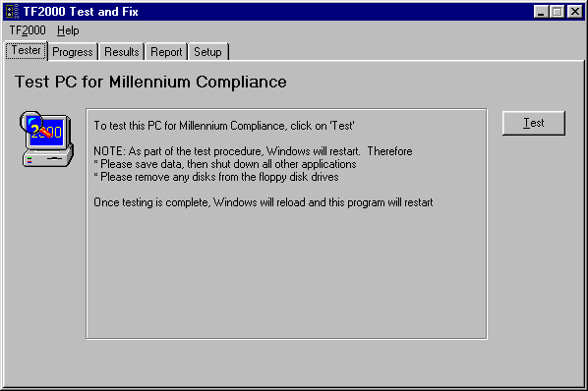Close the TF2000 Test and Fix window
This screenshot has height=391, width=588.
pyautogui.click(x=574, y=12)
